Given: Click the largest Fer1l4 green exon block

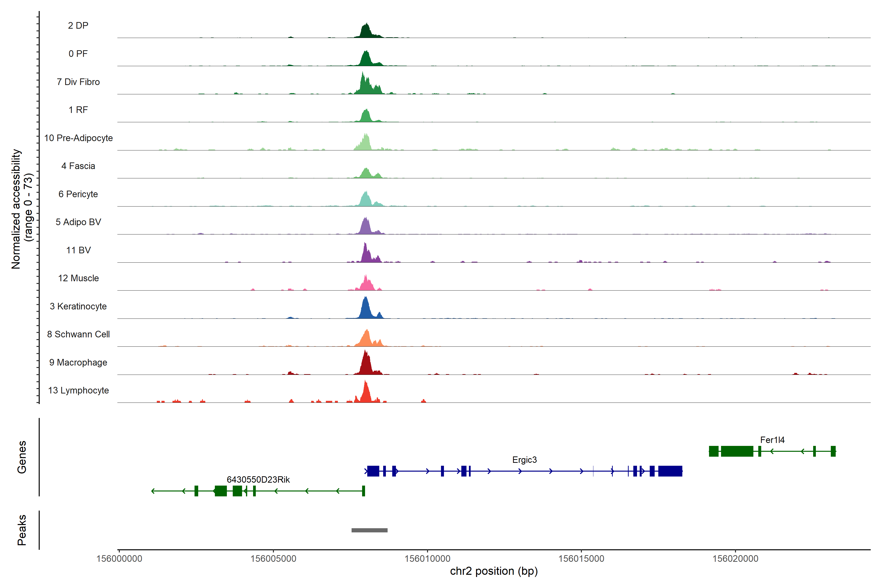Looking at the screenshot, I should [737, 451].
